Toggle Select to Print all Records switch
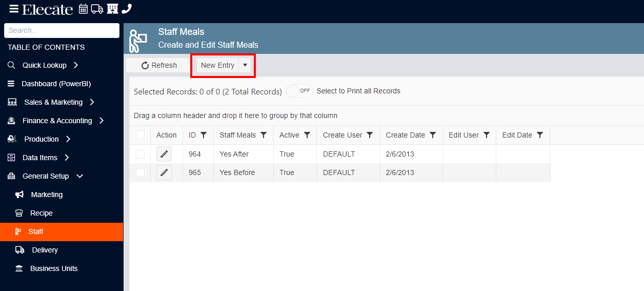 pos(299,91)
